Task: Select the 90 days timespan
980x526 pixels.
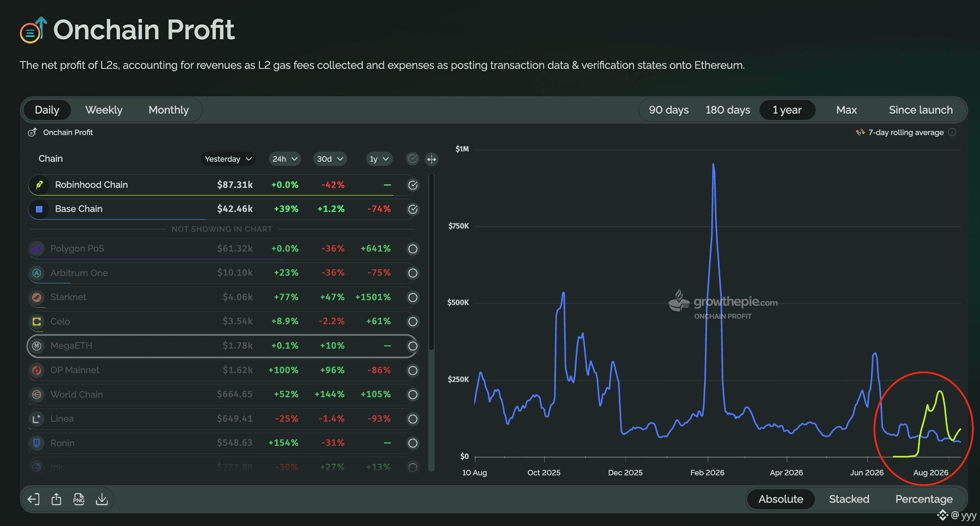Action: coord(669,110)
